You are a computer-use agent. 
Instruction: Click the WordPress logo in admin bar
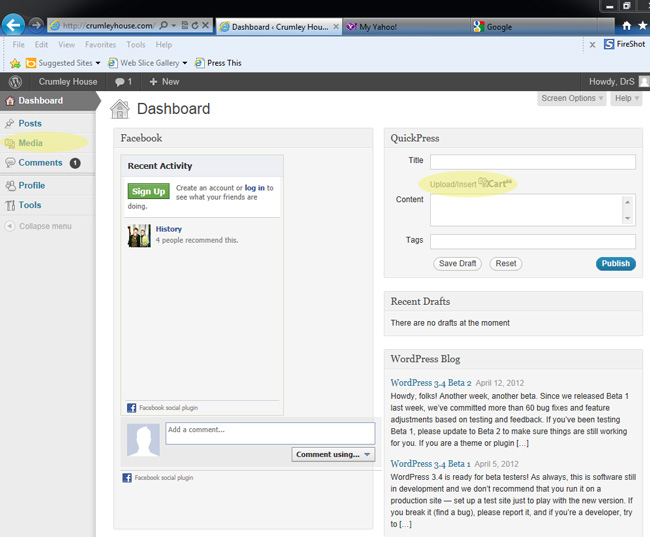(15, 82)
